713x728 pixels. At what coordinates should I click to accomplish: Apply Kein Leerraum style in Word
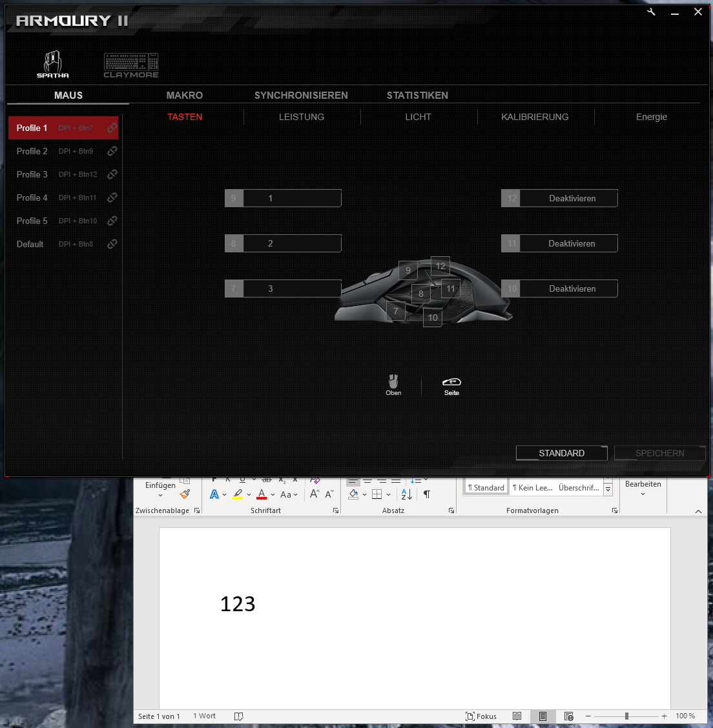(x=532, y=487)
